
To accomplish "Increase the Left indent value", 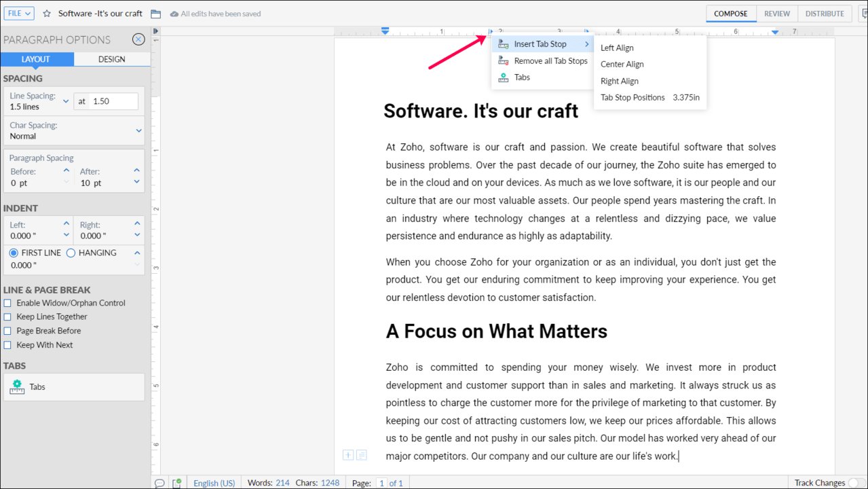I will tap(66, 224).
